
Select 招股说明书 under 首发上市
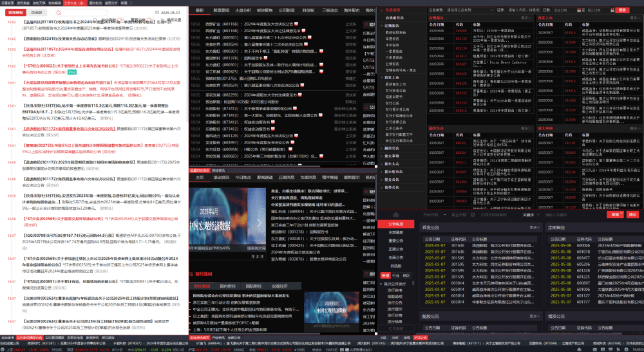pos(394,97)
